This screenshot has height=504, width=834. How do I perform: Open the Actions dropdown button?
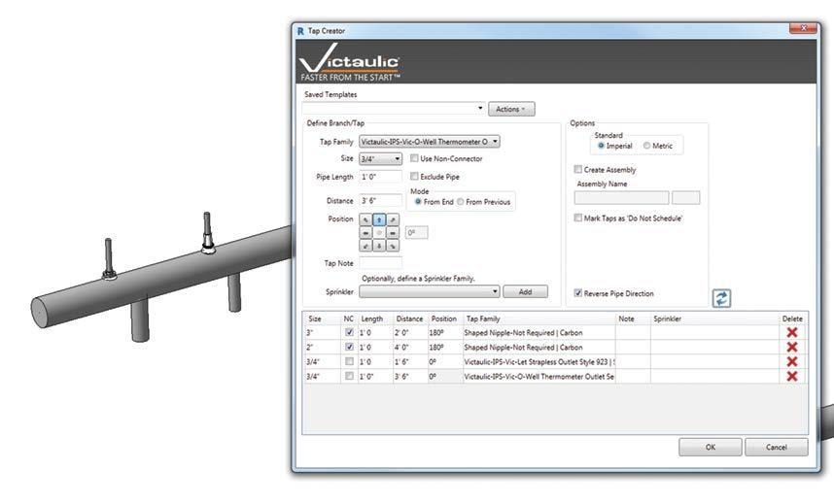pyautogui.click(x=511, y=109)
